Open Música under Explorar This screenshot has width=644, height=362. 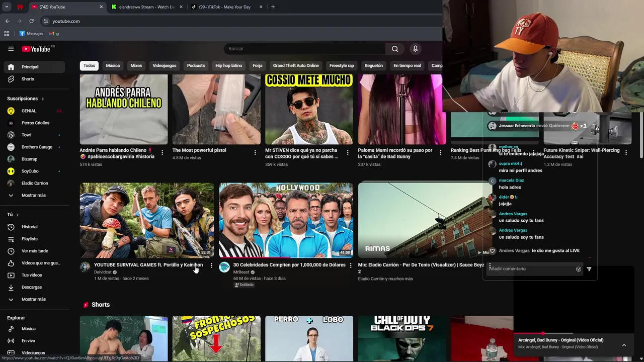click(34, 329)
